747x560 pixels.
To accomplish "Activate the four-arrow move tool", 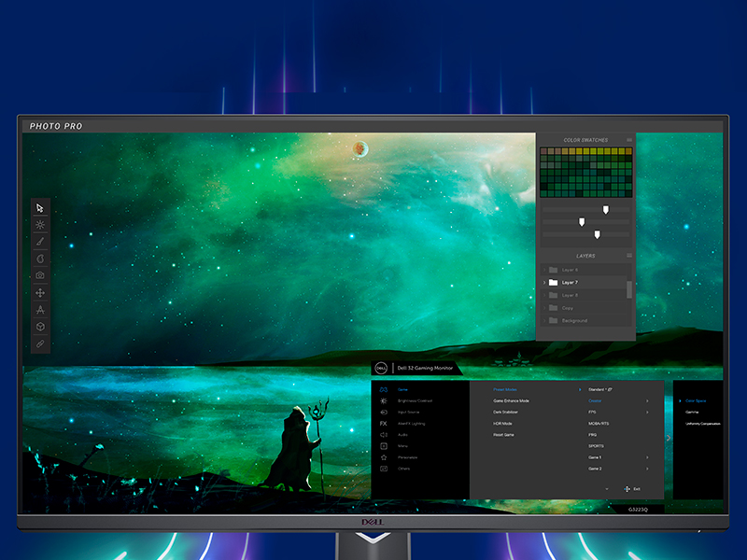I will [x=40, y=292].
